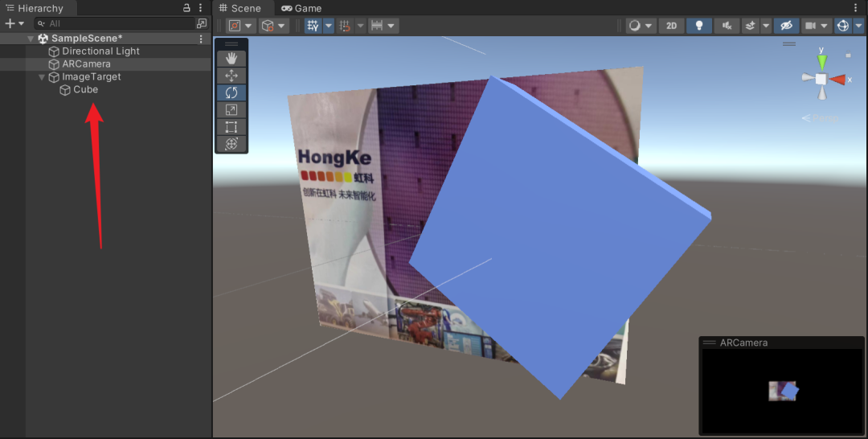Screen dimensions: 868x439
Task: Click the scene camera settings icon
Action: pos(810,26)
